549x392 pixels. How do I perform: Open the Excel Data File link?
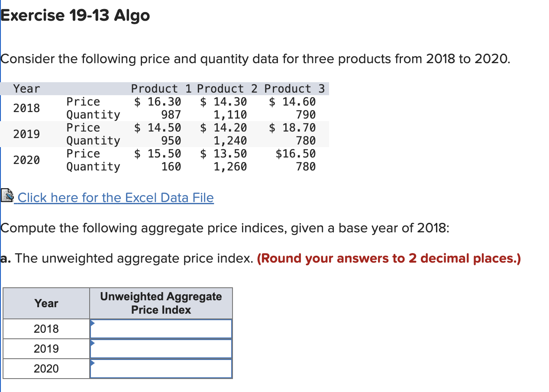114,198
